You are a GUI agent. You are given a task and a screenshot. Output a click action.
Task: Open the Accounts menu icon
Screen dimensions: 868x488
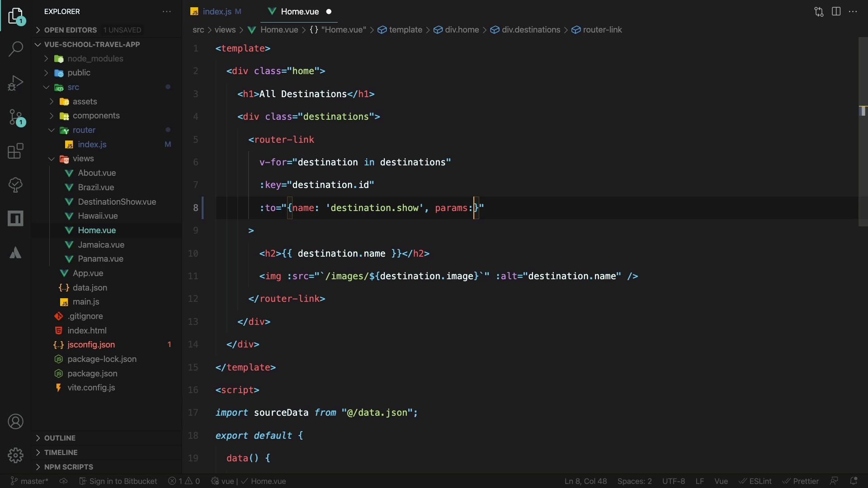pos(16,422)
